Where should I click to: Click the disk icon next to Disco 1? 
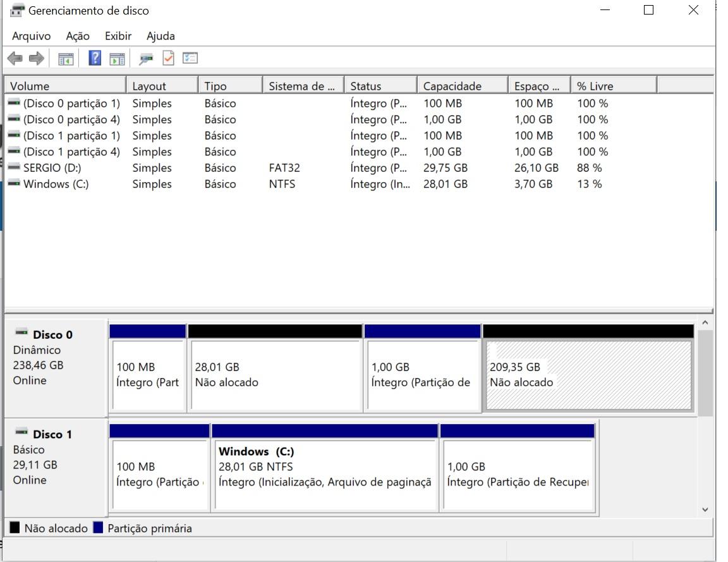(x=21, y=432)
